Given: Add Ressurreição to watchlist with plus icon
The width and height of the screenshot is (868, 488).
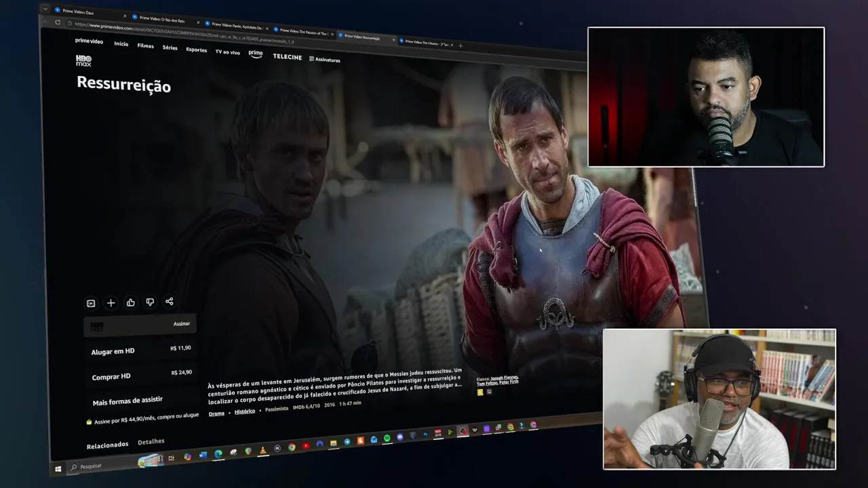Looking at the screenshot, I should (x=111, y=303).
